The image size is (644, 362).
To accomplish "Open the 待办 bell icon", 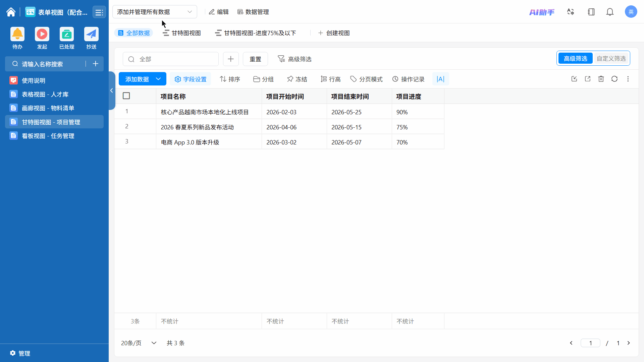I will click(17, 34).
